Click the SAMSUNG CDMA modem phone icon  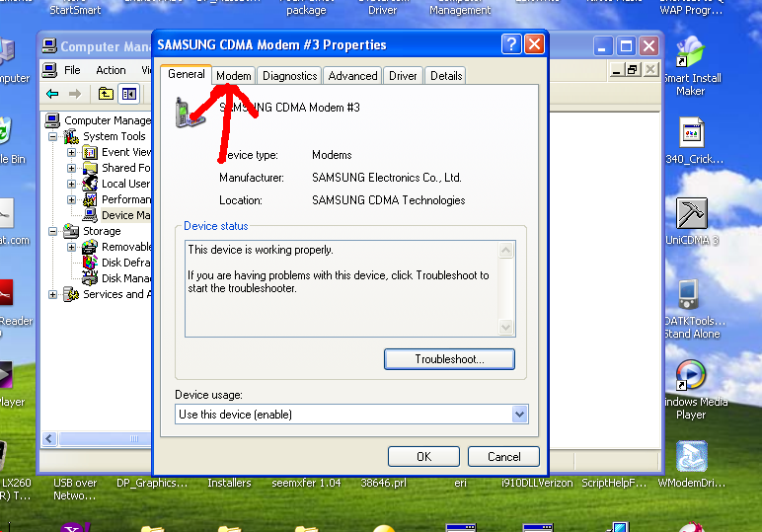pyautogui.click(x=190, y=113)
